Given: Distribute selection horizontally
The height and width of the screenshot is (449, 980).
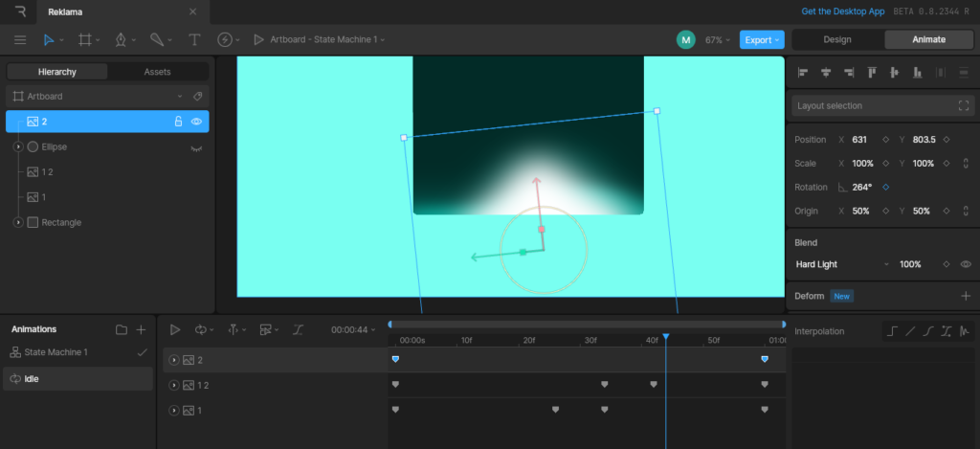Looking at the screenshot, I should pos(941,73).
